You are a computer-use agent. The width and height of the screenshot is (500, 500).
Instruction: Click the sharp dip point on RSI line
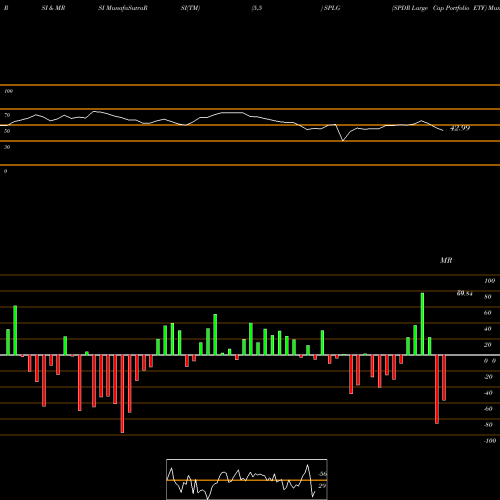point(343,140)
